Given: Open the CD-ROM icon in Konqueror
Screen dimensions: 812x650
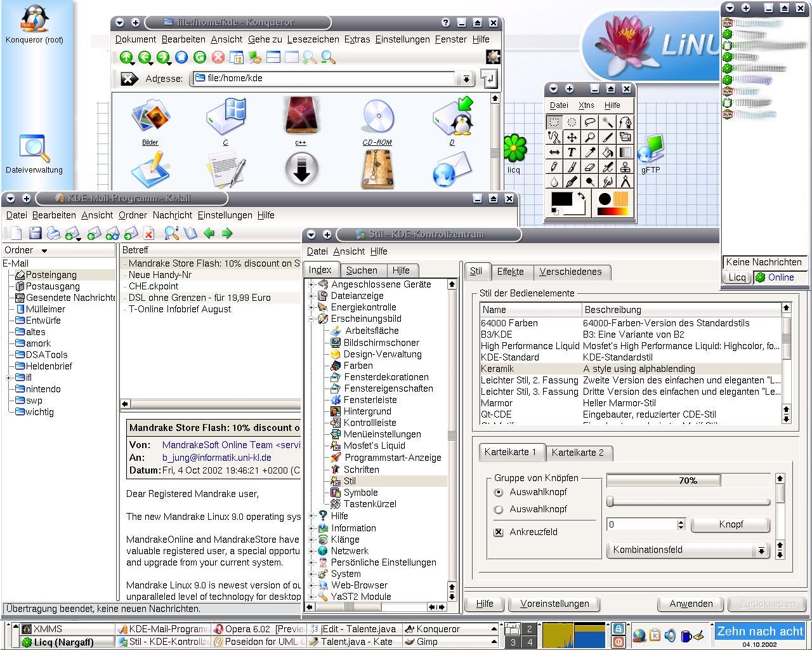Looking at the screenshot, I should click(377, 122).
